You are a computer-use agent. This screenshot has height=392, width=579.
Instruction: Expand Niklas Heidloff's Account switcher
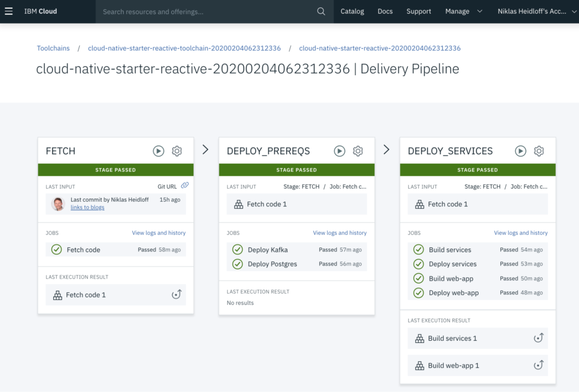click(537, 11)
